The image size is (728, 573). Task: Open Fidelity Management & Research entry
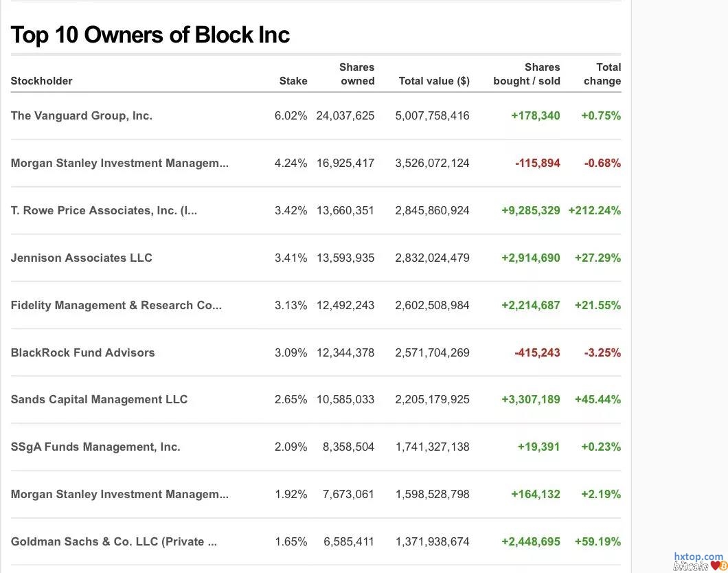(x=116, y=305)
